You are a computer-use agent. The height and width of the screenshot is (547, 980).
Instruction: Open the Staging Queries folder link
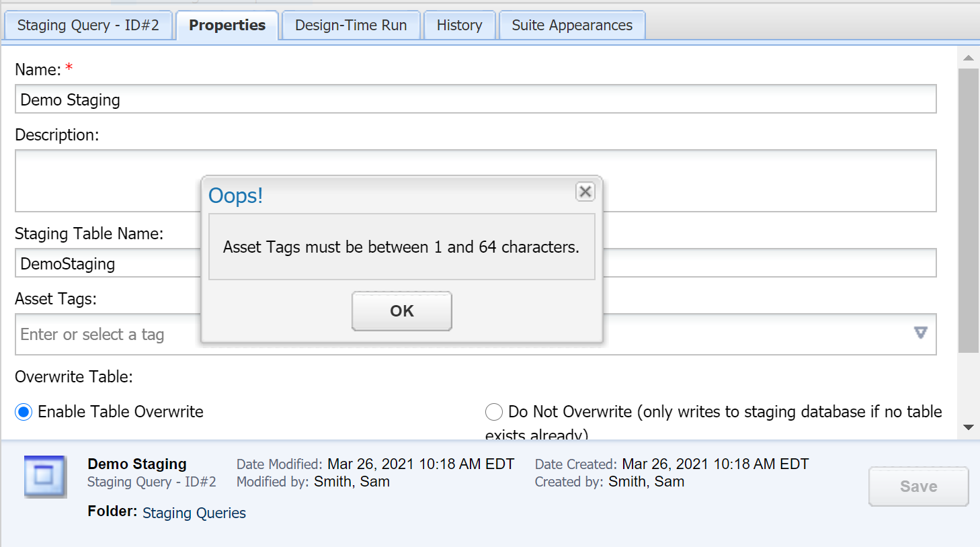click(x=194, y=513)
